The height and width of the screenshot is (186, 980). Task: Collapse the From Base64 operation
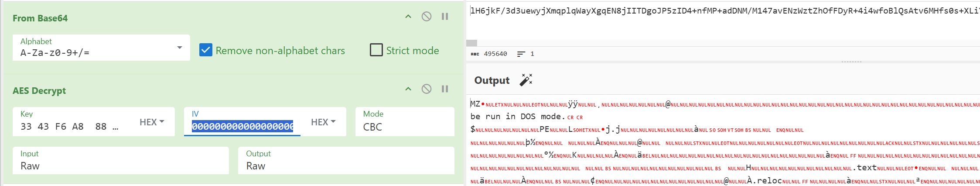(408, 17)
